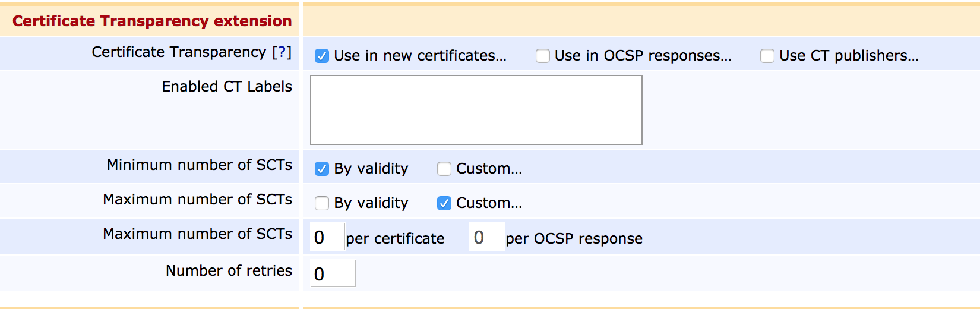Click the Enabled CT Labels row label
Image resolution: width=980 pixels, height=309 pixels.
(x=227, y=87)
